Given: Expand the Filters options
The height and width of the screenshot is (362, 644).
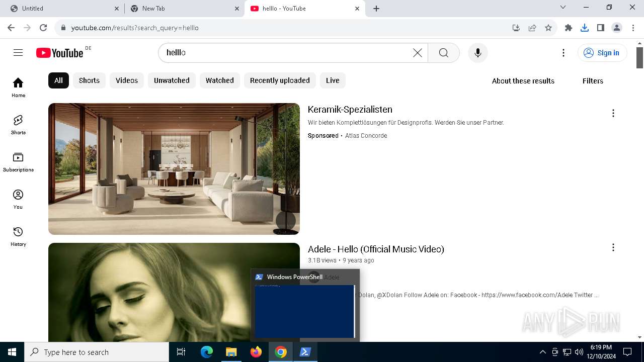Looking at the screenshot, I should [593, 81].
